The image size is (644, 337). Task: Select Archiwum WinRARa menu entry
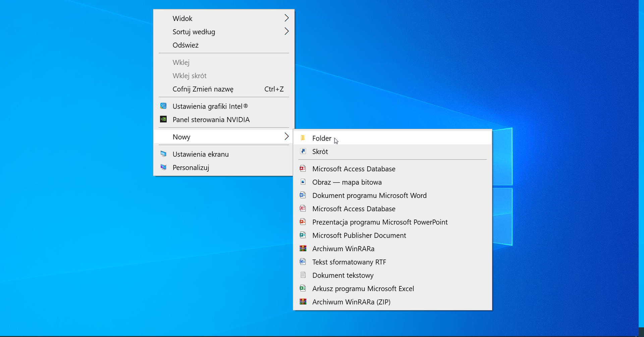pyautogui.click(x=343, y=248)
